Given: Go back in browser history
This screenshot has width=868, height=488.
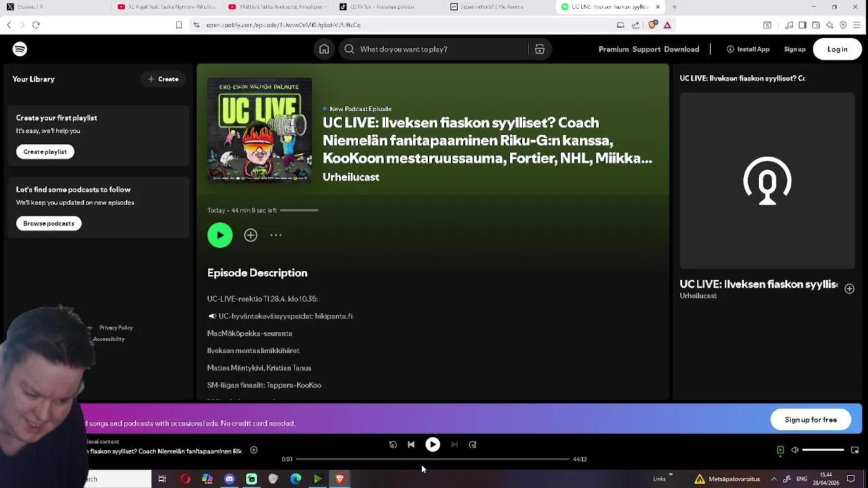Looking at the screenshot, I should pyautogui.click(x=9, y=25).
